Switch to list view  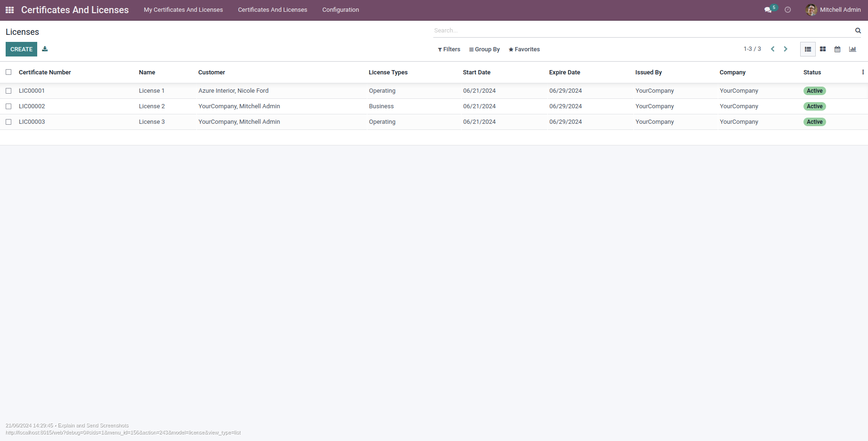point(808,49)
